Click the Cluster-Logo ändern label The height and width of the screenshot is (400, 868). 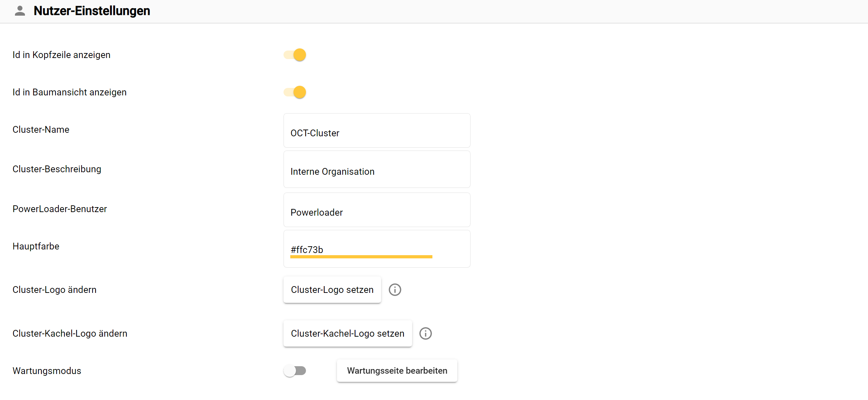pyautogui.click(x=54, y=290)
